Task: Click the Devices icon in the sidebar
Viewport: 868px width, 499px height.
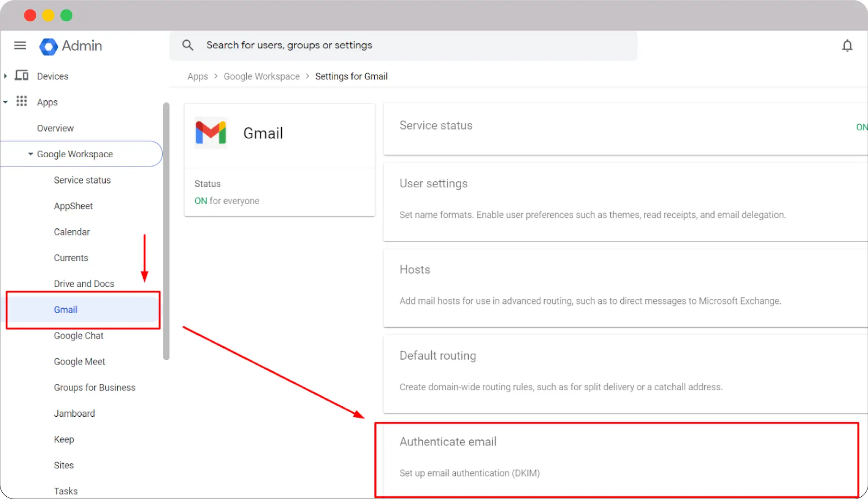Action: coord(21,75)
